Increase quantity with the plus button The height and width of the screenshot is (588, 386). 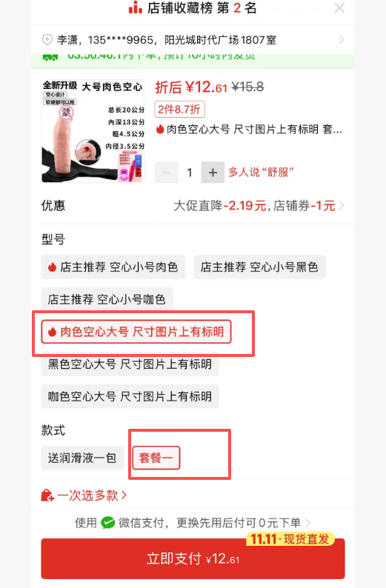[213, 173]
